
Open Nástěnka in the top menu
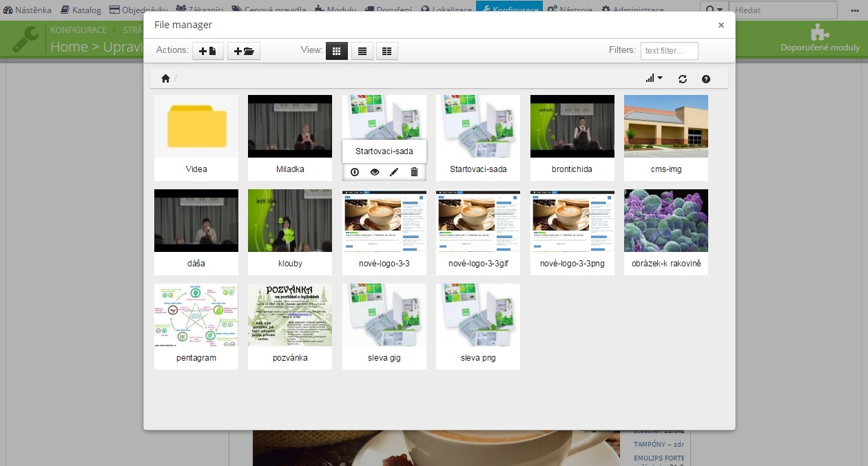[28, 10]
